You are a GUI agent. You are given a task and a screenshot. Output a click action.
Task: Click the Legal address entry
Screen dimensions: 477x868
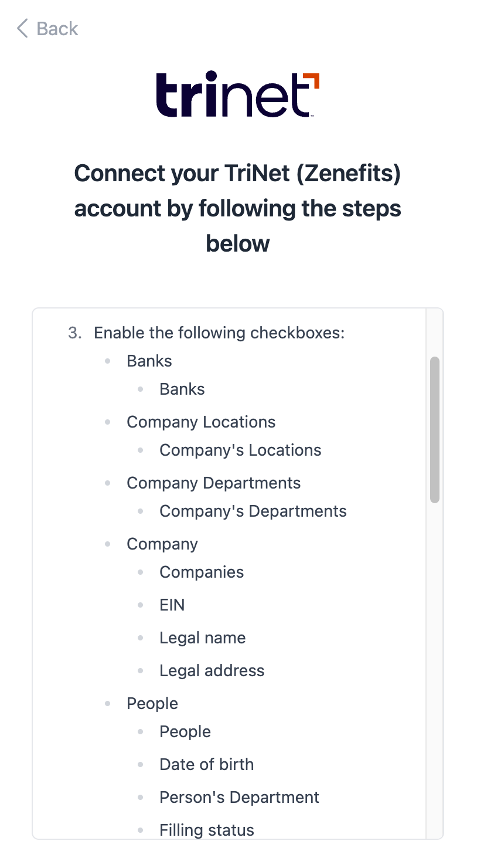(x=212, y=671)
